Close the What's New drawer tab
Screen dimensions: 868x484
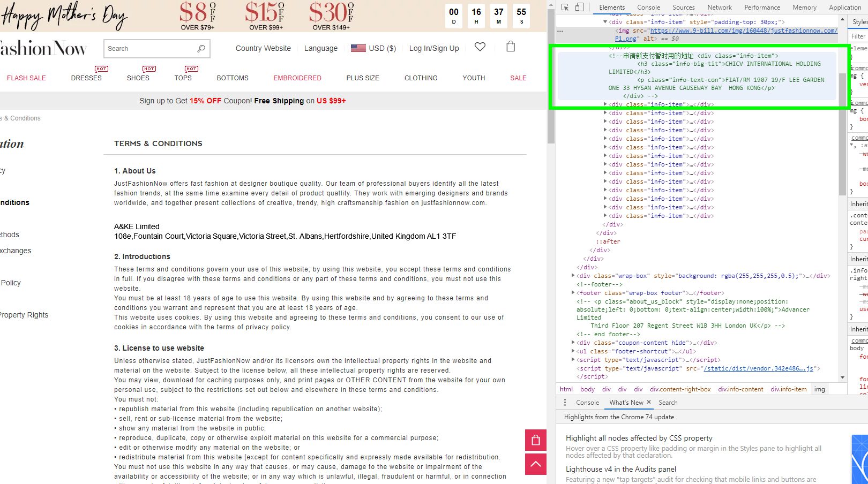[649, 402]
